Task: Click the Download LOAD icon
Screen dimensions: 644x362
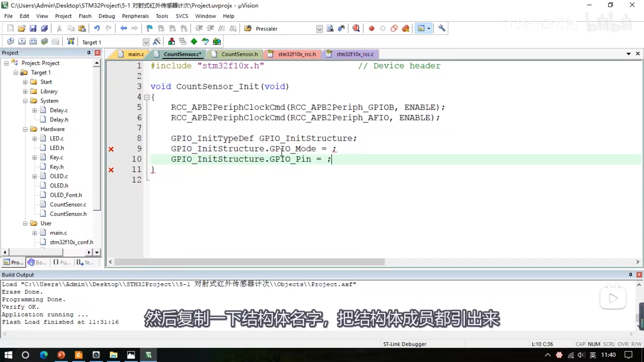Action: coord(71,41)
